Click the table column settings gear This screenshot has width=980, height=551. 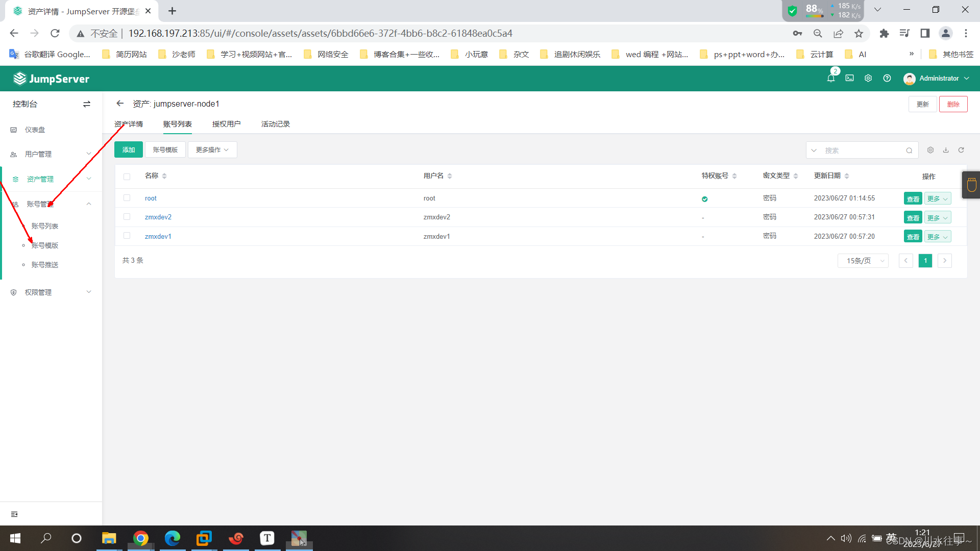click(930, 150)
